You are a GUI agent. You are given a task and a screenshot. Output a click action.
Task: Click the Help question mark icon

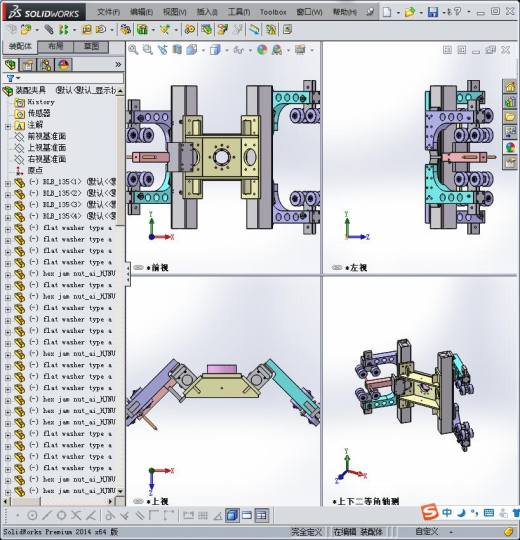click(456, 12)
